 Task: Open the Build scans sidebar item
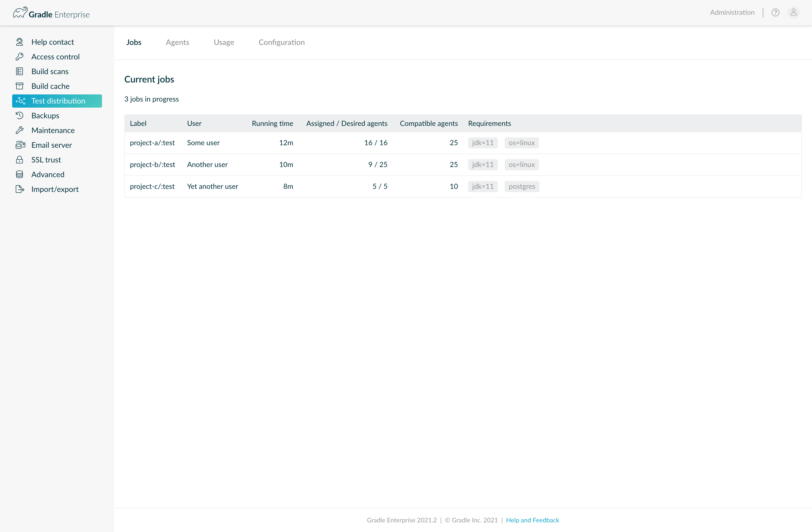click(x=50, y=71)
